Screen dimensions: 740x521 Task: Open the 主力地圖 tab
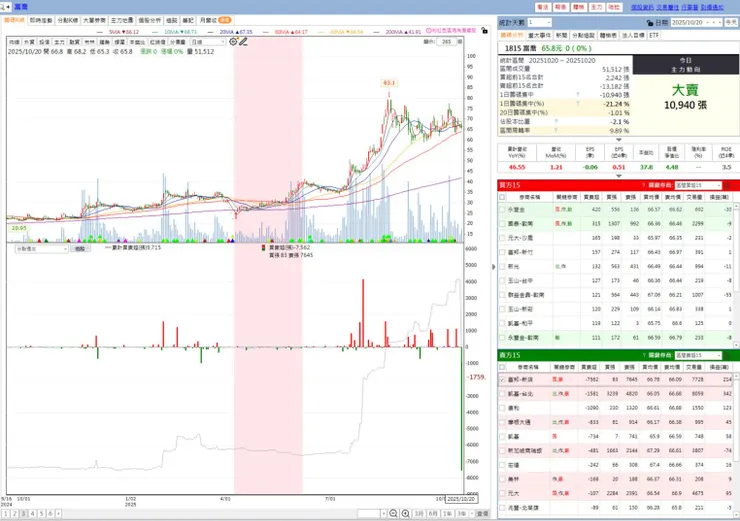pyautogui.click(x=122, y=20)
